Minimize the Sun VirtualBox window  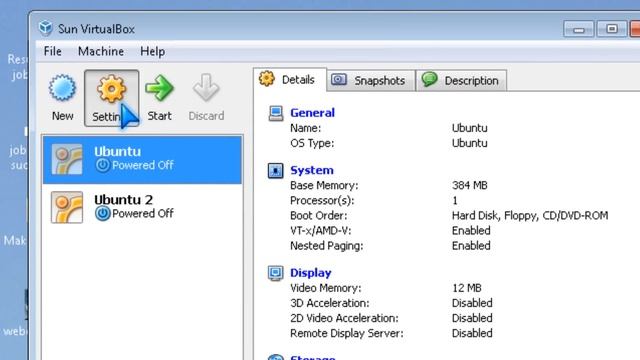coord(578,29)
